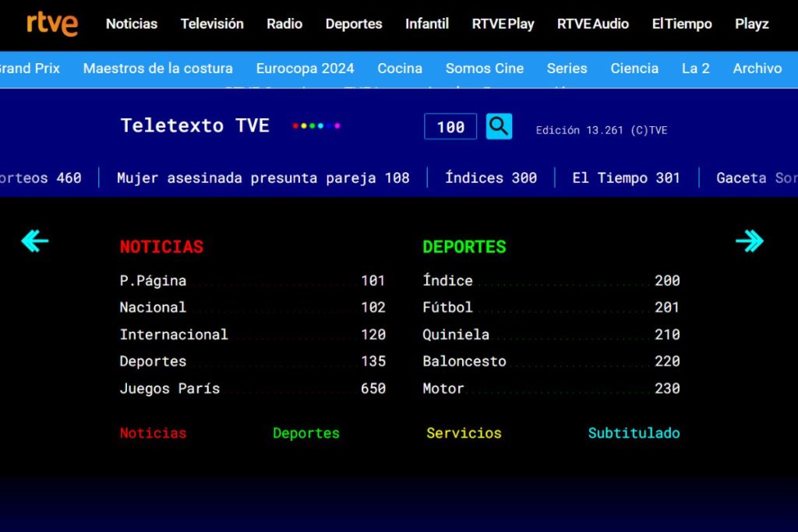Open Juegos París page 650
This screenshot has width=798, height=532.
249,388
